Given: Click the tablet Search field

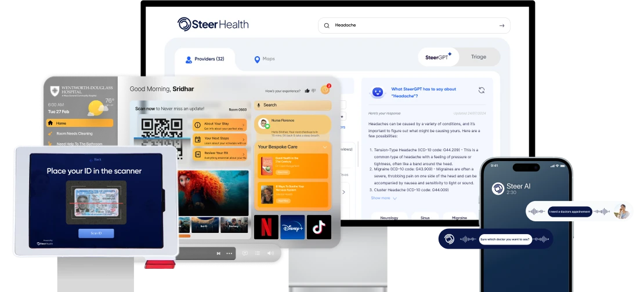Looking at the screenshot, I should [292, 105].
